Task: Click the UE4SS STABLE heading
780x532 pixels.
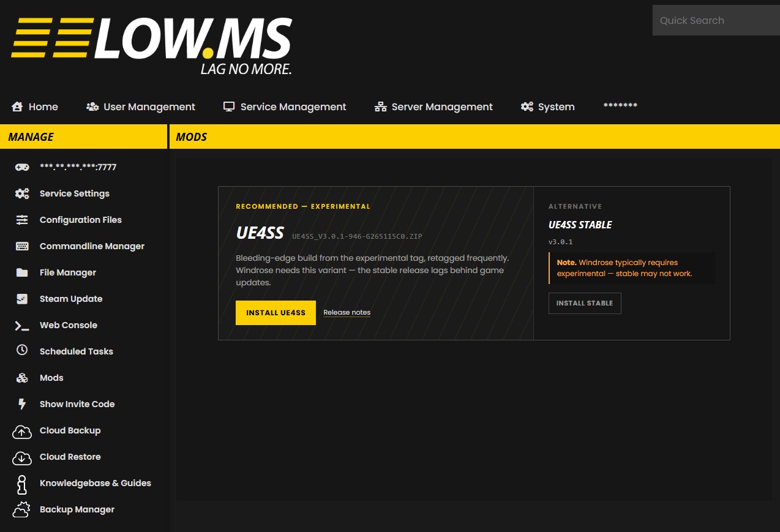Action: [x=580, y=225]
